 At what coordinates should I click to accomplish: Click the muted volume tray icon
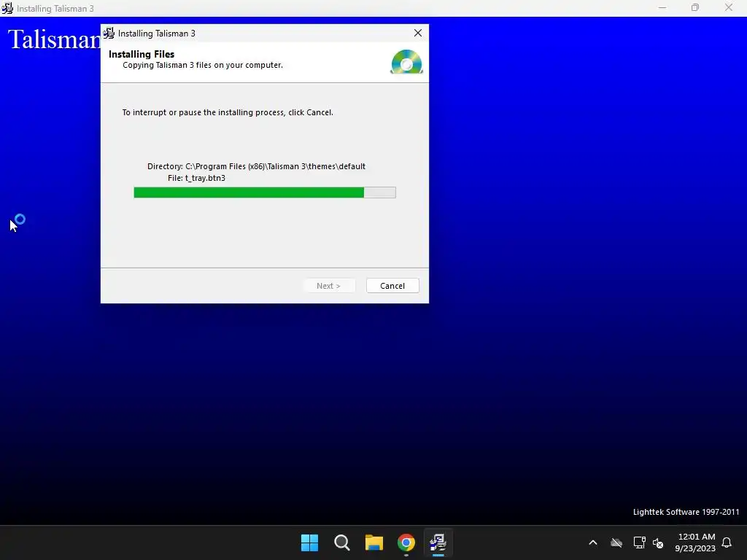pos(659,542)
